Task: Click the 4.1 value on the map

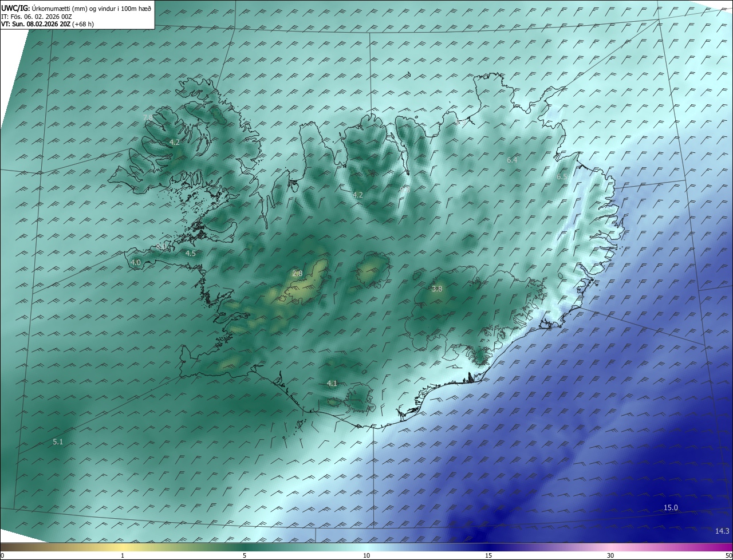Action: [332, 383]
